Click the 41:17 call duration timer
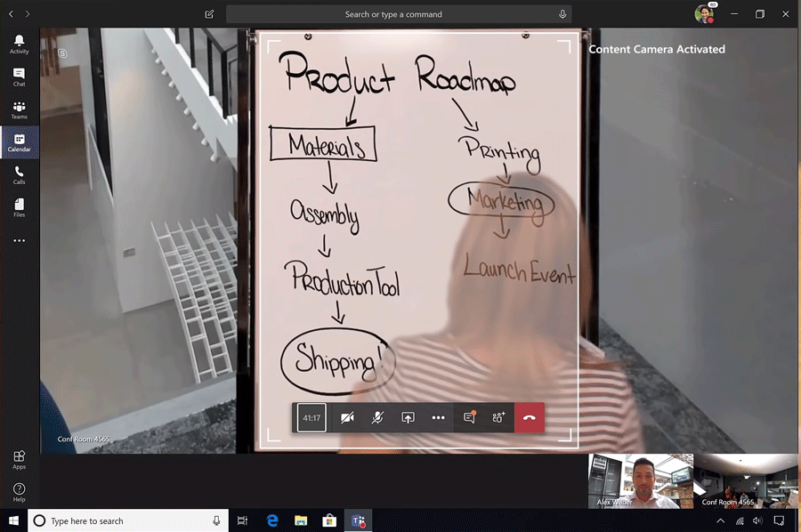This screenshot has width=801, height=532. pos(311,417)
